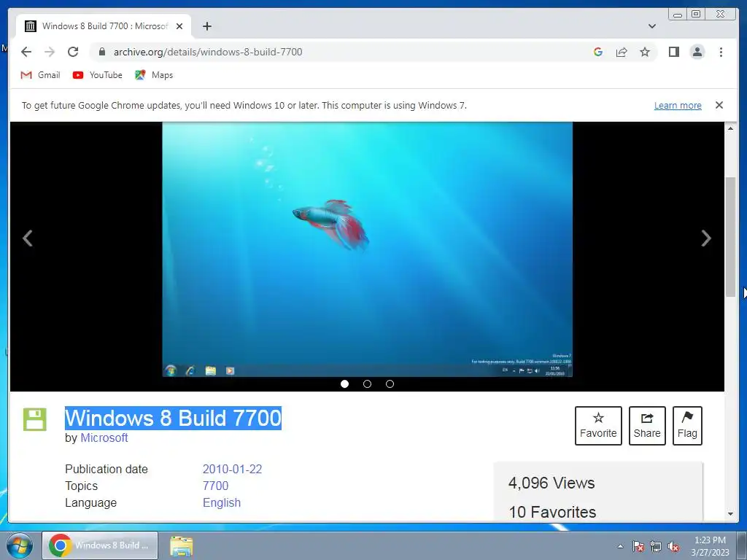Show hidden system tray icons
The image size is (747, 560).
coord(620,546)
